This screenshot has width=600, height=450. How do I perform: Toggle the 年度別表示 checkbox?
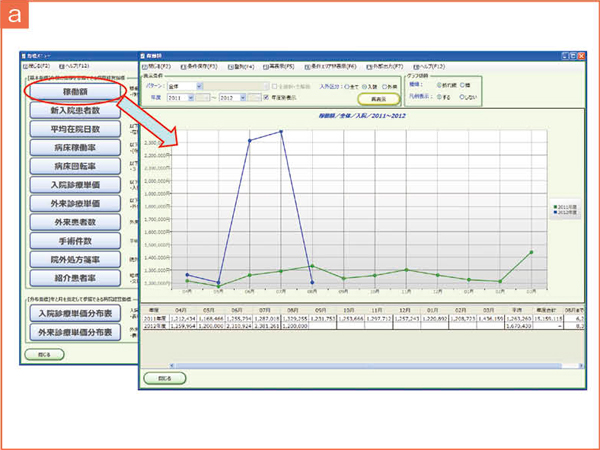point(264,98)
